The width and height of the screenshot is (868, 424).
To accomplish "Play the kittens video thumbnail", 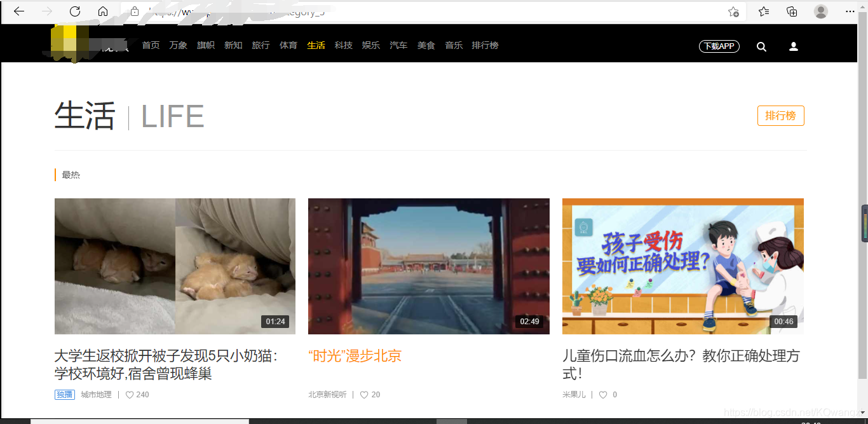I will click(x=175, y=266).
